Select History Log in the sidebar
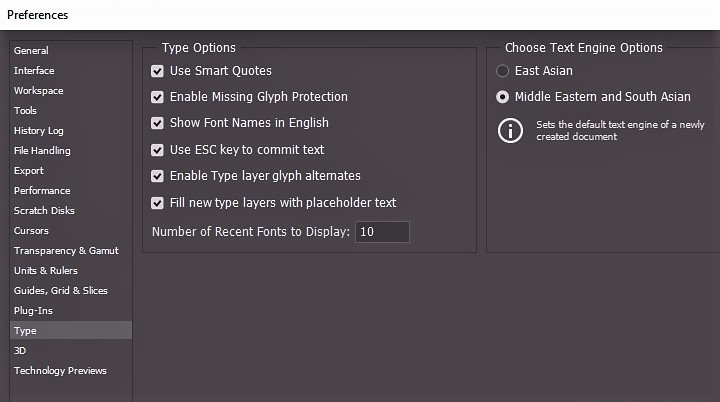 coord(38,131)
